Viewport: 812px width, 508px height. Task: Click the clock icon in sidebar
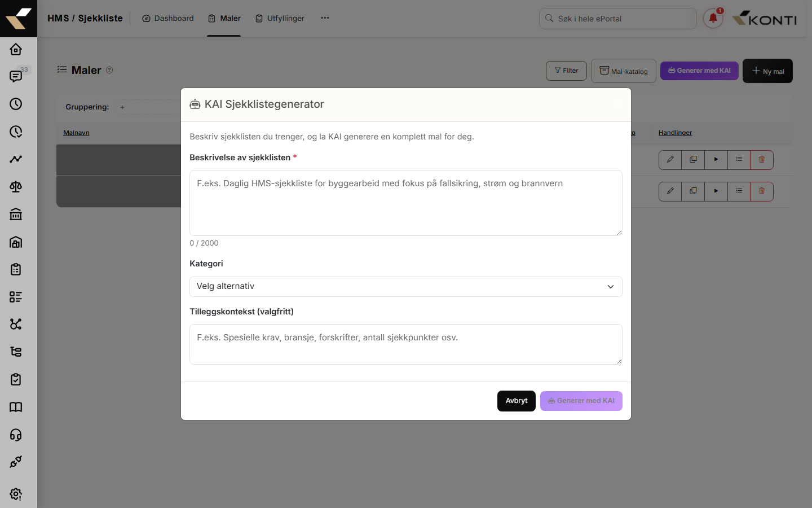pos(16,104)
